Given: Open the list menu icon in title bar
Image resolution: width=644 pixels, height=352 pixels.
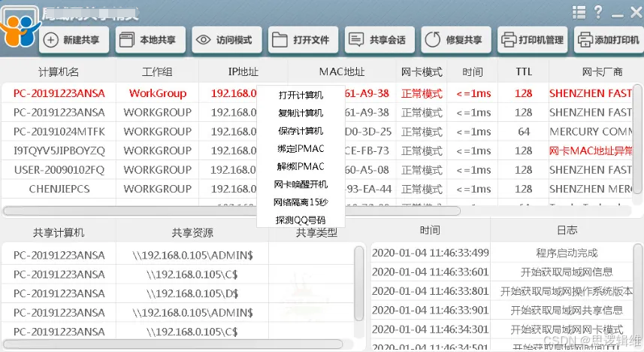Looking at the screenshot, I should [x=579, y=13].
